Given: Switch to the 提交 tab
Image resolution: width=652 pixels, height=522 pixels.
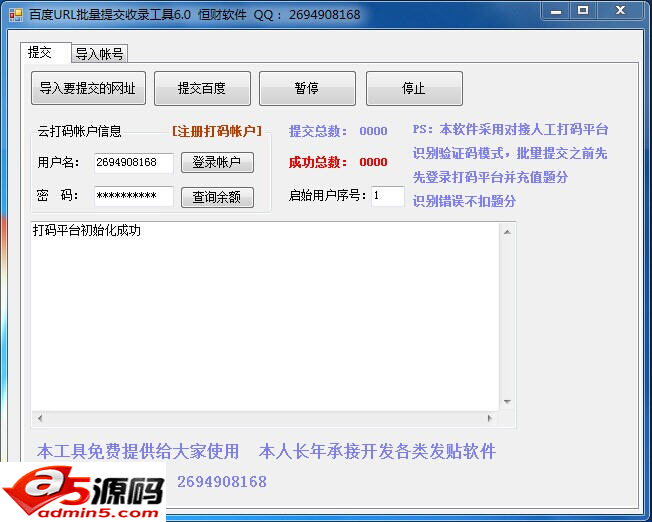Looking at the screenshot, I should pyautogui.click(x=45, y=53).
